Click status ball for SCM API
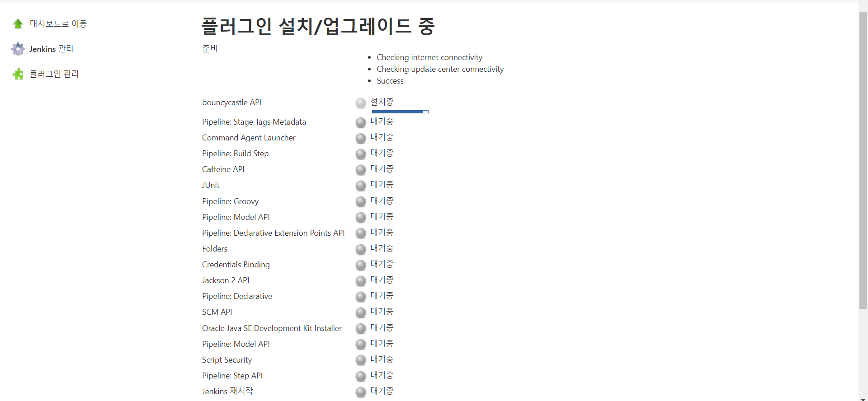 (x=361, y=312)
